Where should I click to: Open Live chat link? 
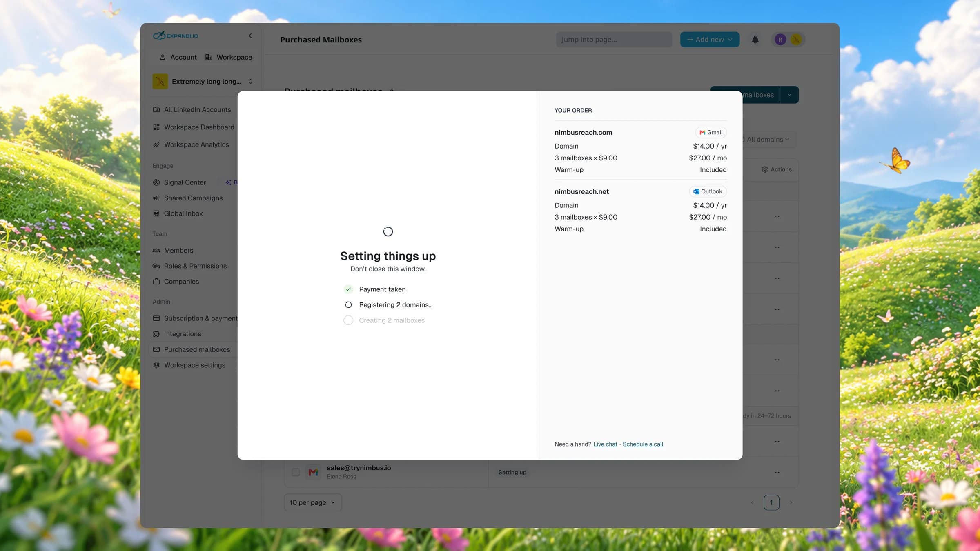point(605,444)
